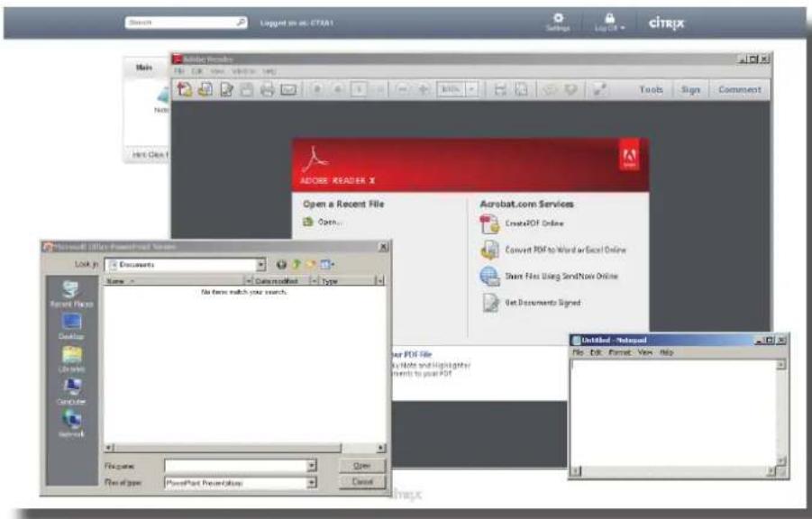Click the Print icon in Adobe Reader toolbar
This screenshot has width=812, height=519.
pyautogui.click(x=267, y=89)
